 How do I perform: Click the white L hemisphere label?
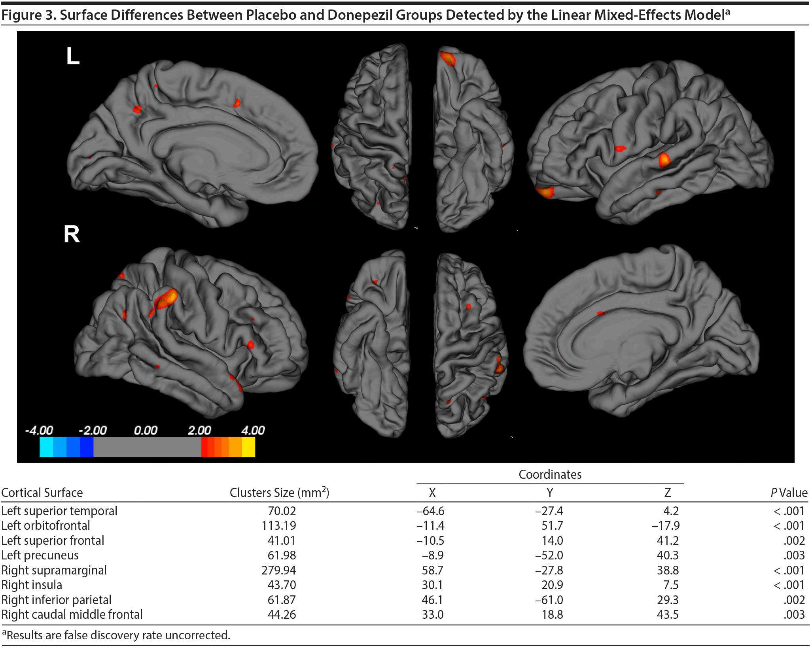[73, 56]
